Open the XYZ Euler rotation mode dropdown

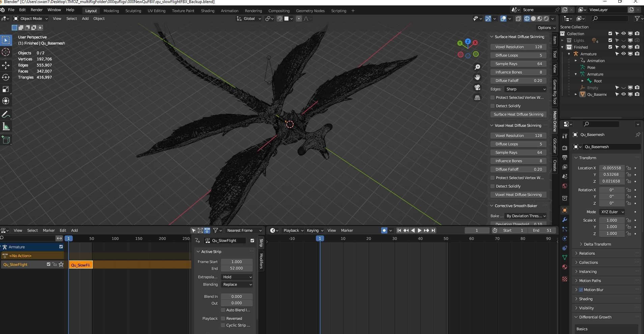point(612,212)
